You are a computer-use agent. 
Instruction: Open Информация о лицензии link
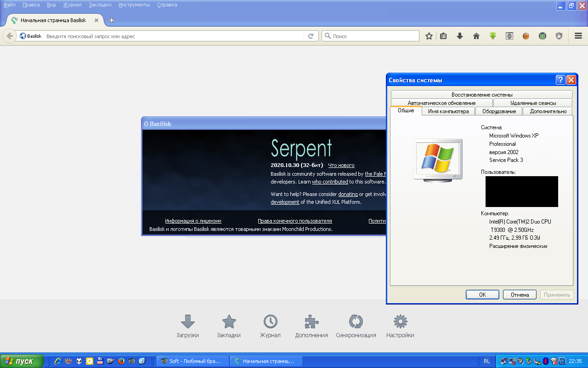[x=193, y=221]
